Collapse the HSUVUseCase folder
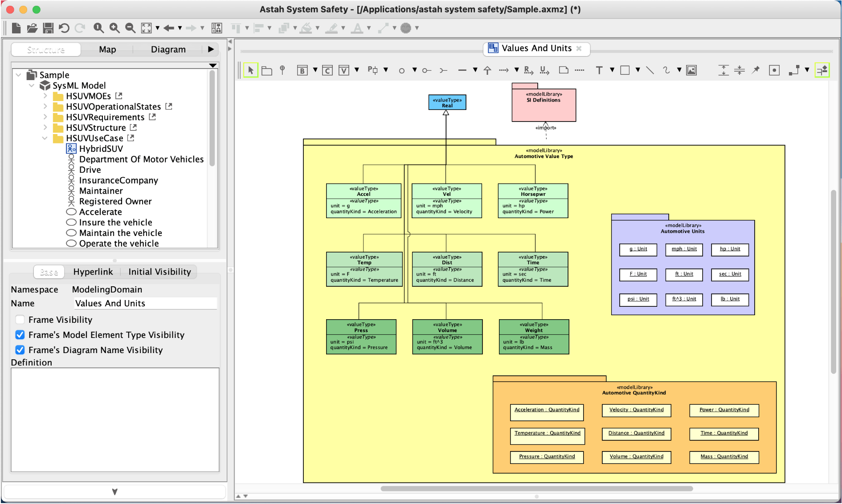 pyautogui.click(x=45, y=138)
